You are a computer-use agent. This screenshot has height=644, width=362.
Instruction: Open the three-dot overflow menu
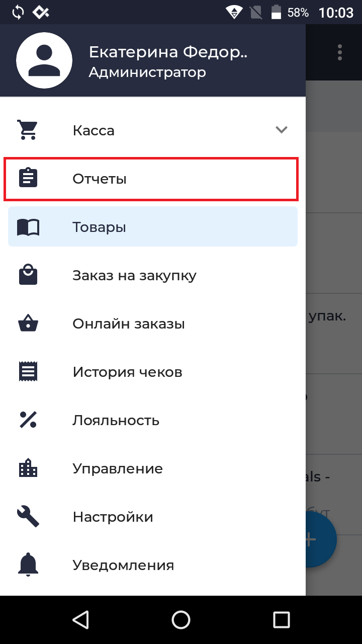coord(340,52)
